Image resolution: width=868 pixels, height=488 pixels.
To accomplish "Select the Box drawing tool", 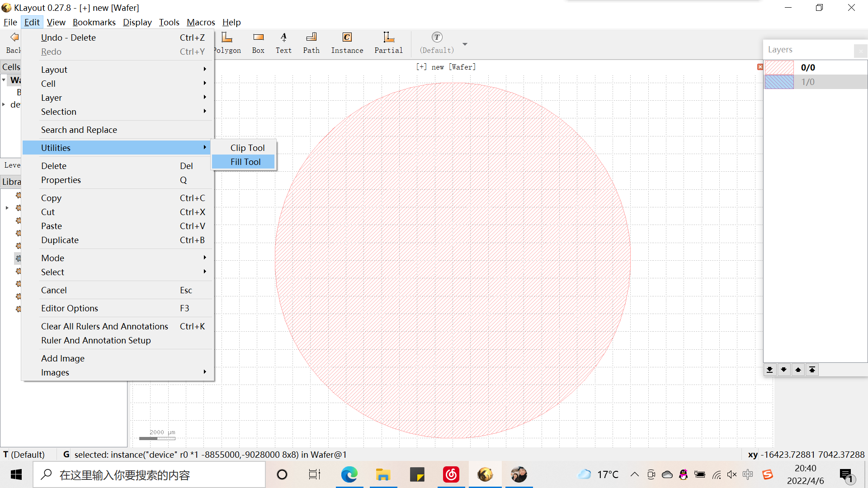I will pyautogui.click(x=258, y=43).
